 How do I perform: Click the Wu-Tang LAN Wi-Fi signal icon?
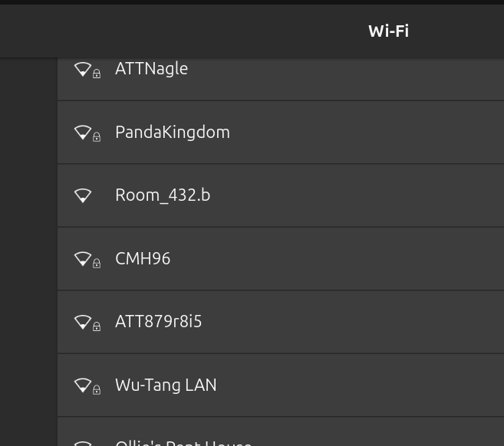tap(83, 385)
